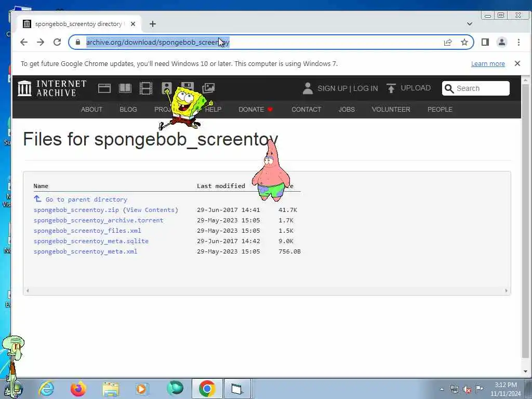Click the Action Center flag icon

479,389
